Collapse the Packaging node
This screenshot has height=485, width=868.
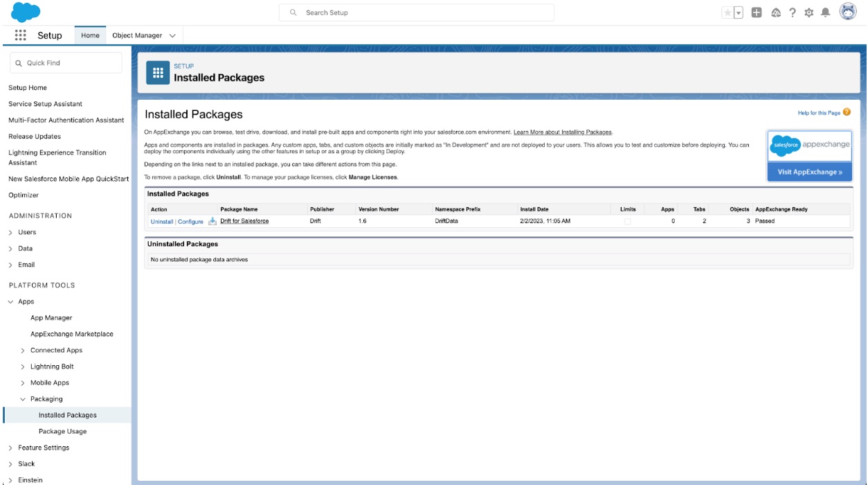pyautogui.click(x=23, y=399)
